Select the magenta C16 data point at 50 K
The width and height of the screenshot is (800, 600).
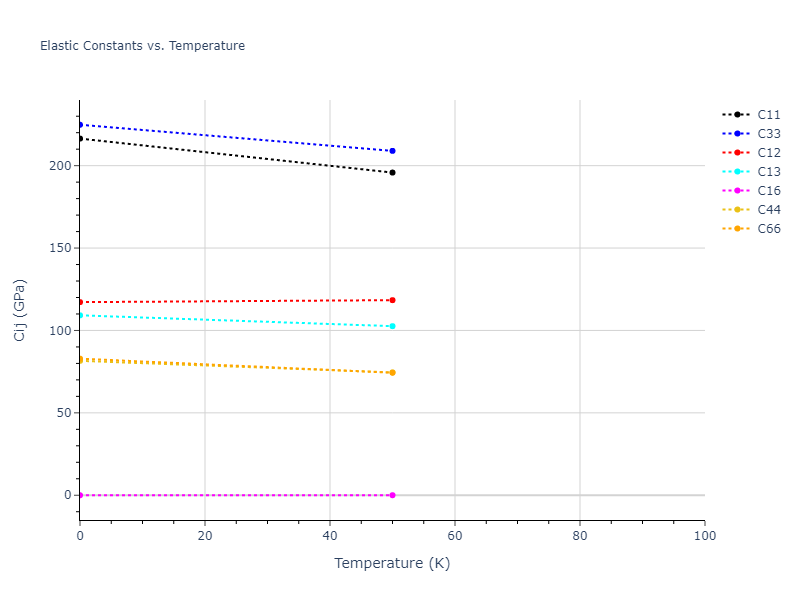click(392, 495)
